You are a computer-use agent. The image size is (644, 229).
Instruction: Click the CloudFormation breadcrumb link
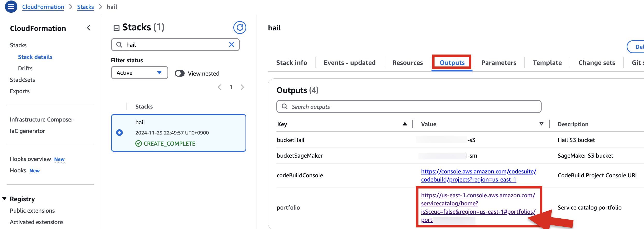pos(43,7)
